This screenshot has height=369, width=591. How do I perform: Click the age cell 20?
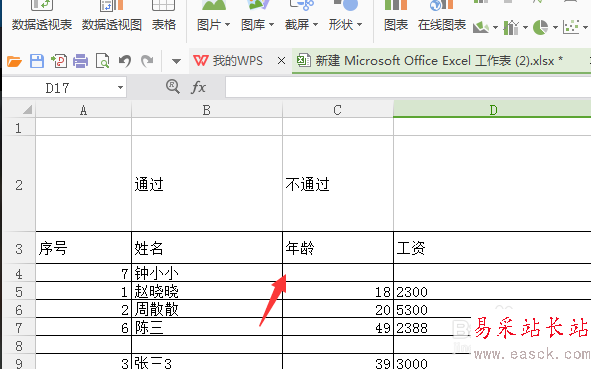338,309
